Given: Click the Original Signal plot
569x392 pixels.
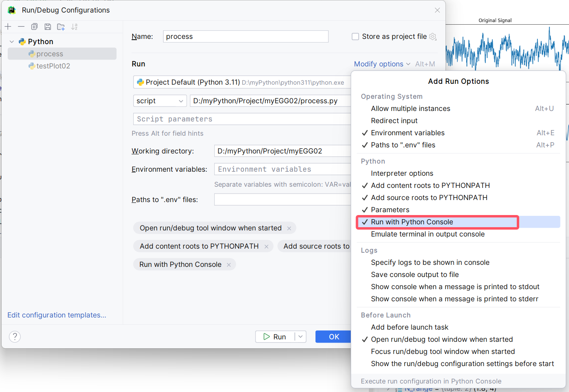Looking at the screenshot, I should [507, 48].
